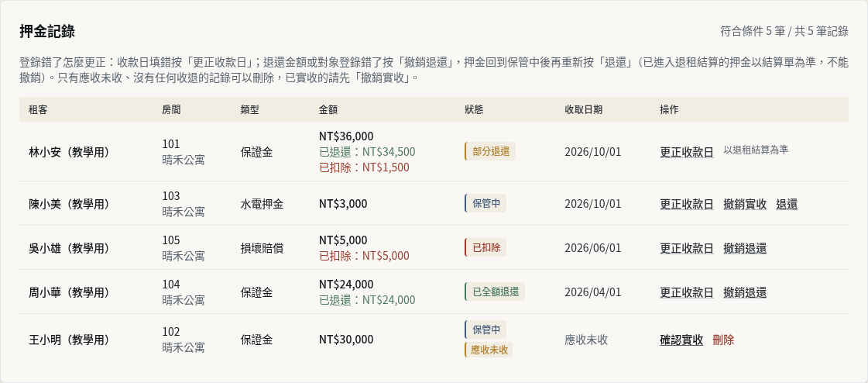Click 更正收款日 for 陳小美 row

pyautogui.click(x=687, y=204)
